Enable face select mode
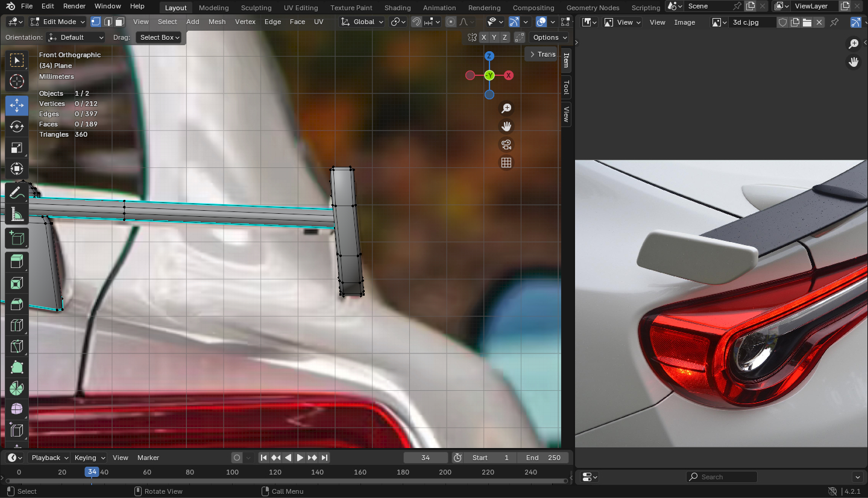Screen dimensions: 868x498 (x=119, y=22)
